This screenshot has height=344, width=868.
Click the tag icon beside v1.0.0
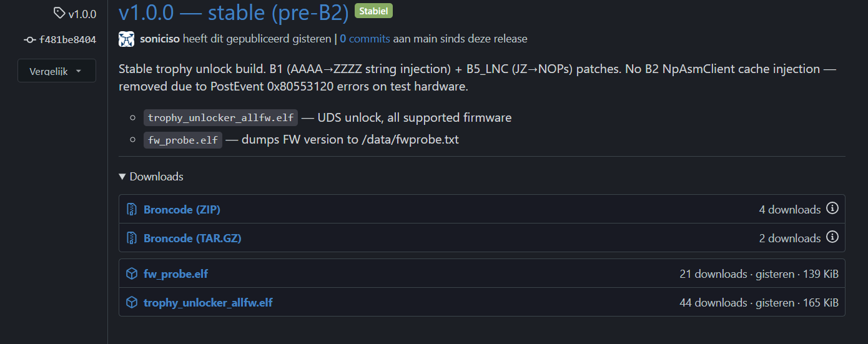tap(59, 12)
